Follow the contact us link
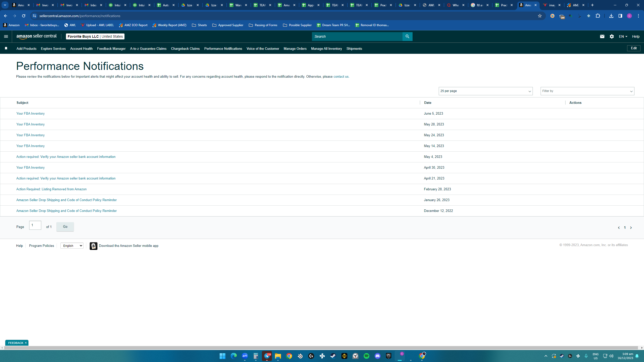 (341, 77)
